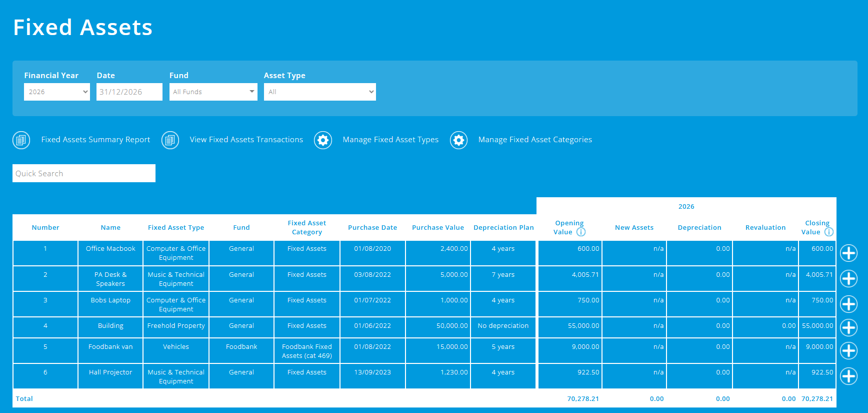This screenshot has width=868, height=413.
Task: Open Manage Fixed Asset Categories link
Action: click(535, 140)
